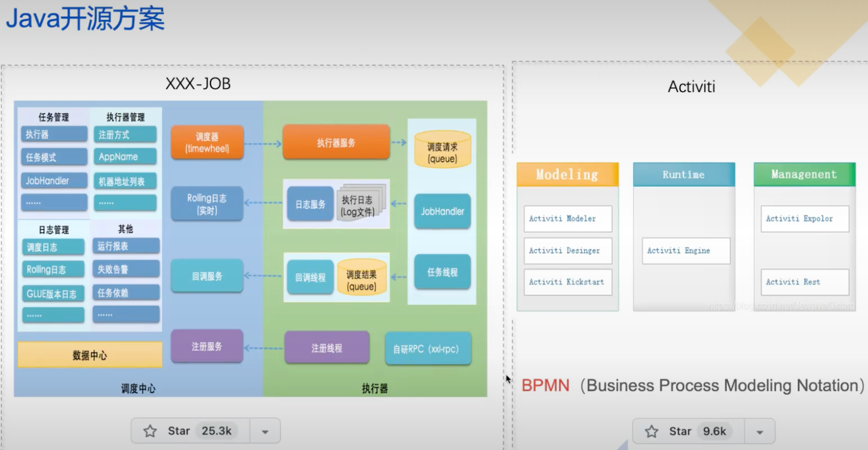Image resolution: width=868 pixels, height=450 pixels.
Task: Click the 任务依赖 item
Action: pyautogui.click(x=126, y=292)
